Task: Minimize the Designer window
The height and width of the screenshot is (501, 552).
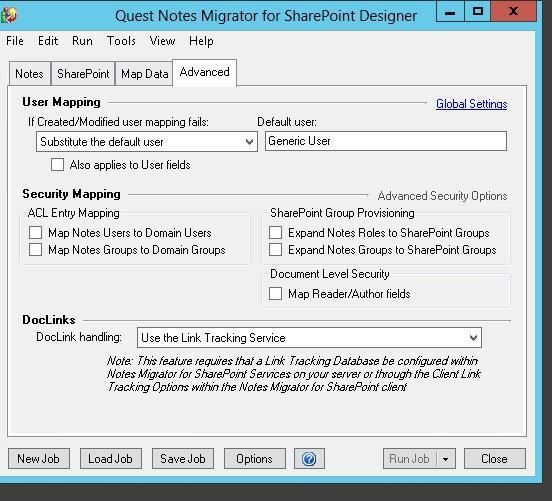Action: [x=450, y=12]
